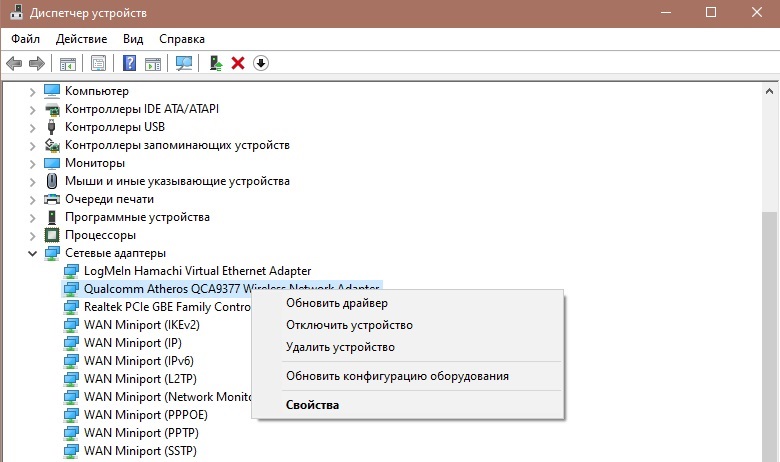Select Отключить устройство from context menu
This screenshot has height=462, width=780.
tap(349, 325)
